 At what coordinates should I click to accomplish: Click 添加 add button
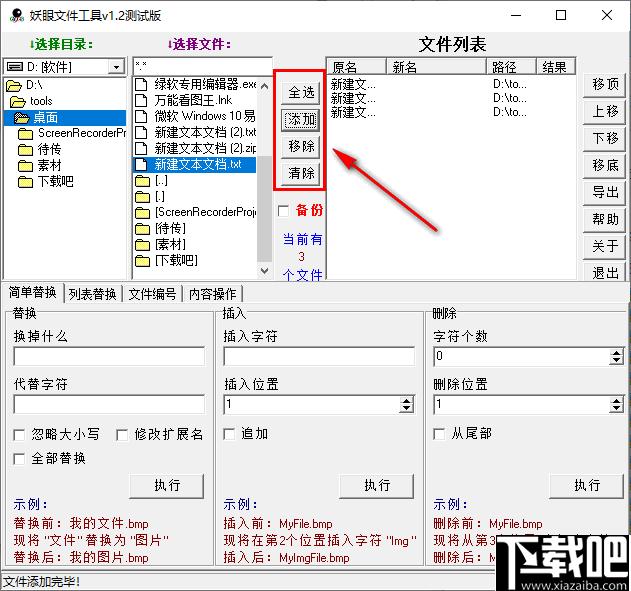(x=301, y=119)
